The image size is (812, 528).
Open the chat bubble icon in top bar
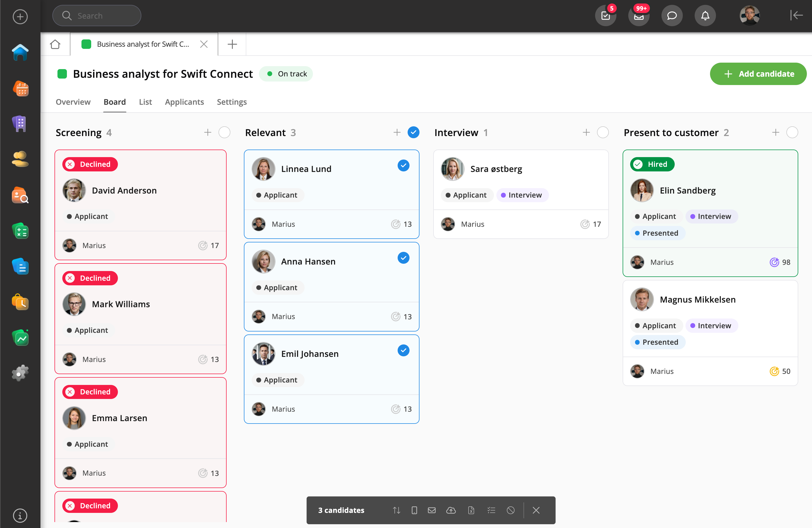672,16
